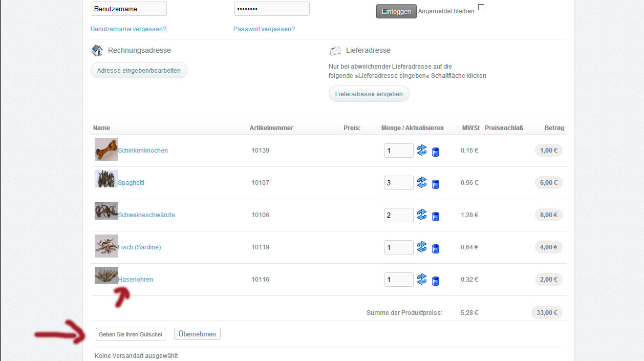Click the Lieferadresse eingeben button
The image size is (644, 361).
(369, 94)
